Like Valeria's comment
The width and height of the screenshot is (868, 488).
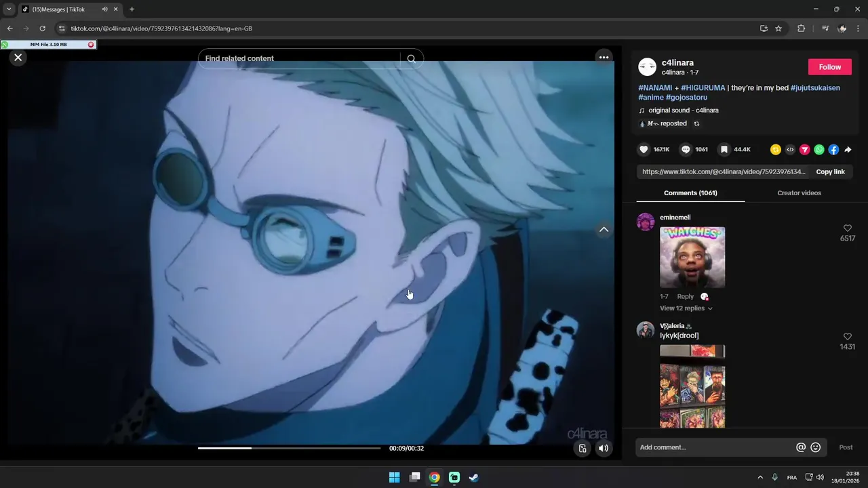click(847, 337)
